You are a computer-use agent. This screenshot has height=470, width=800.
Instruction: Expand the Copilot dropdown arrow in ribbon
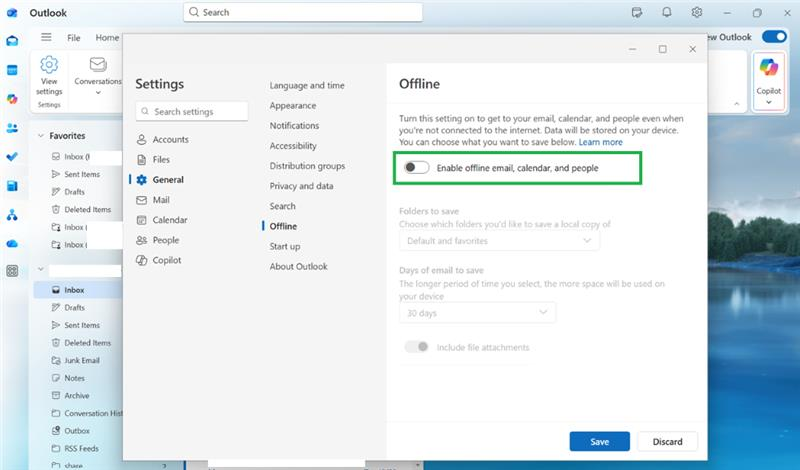point(768,102)
